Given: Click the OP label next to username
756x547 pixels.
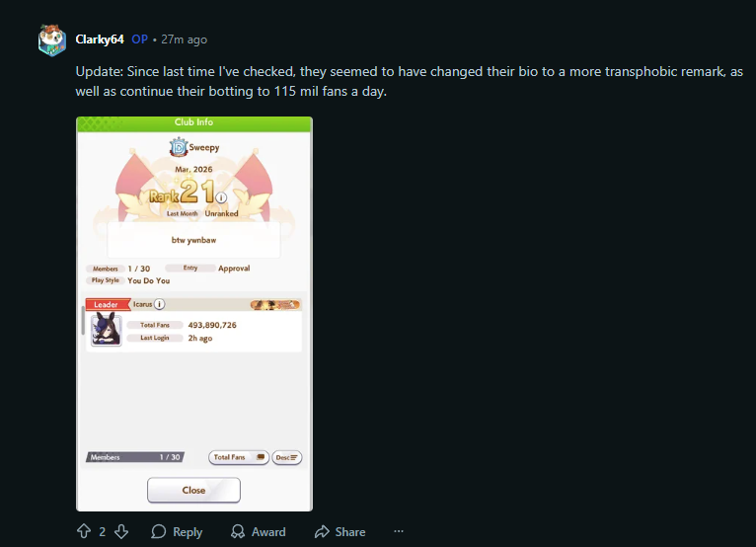Looking at the screenshot, I should pos(140,39).
